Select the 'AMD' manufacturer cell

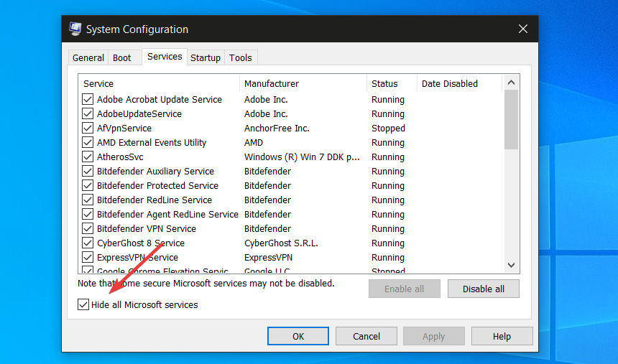click(254, 143)
